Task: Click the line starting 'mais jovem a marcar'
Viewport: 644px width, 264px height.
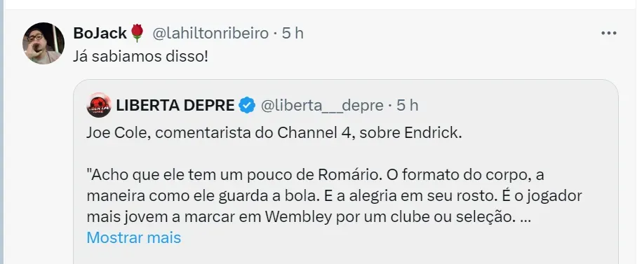Action: 309,217
